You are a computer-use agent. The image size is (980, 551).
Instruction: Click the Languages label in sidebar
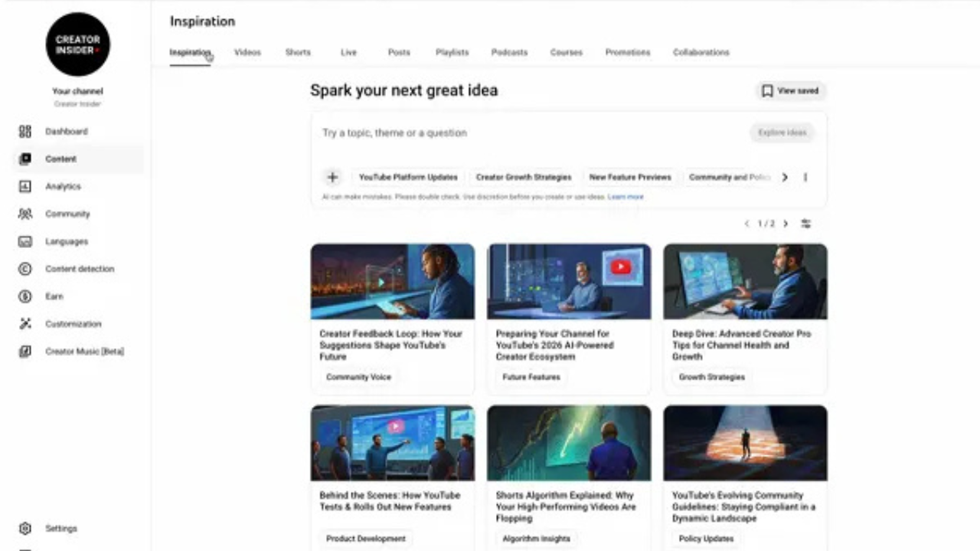[x=67, y=242]
